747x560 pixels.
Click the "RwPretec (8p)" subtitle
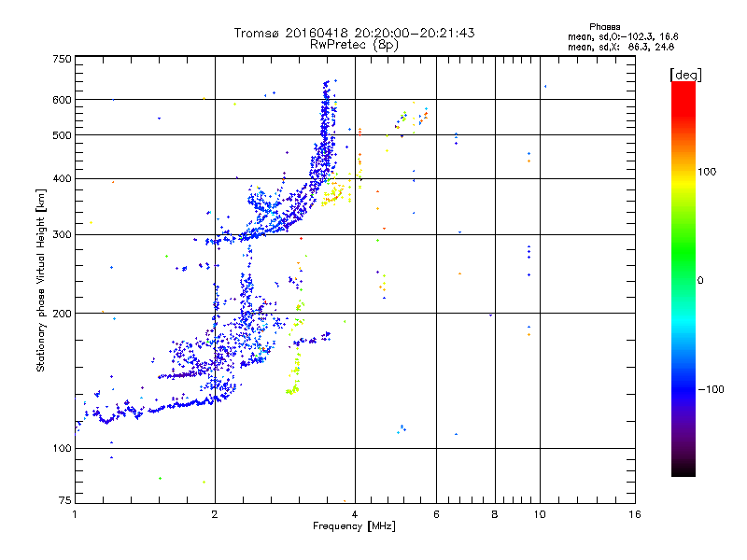pos(354,45)
